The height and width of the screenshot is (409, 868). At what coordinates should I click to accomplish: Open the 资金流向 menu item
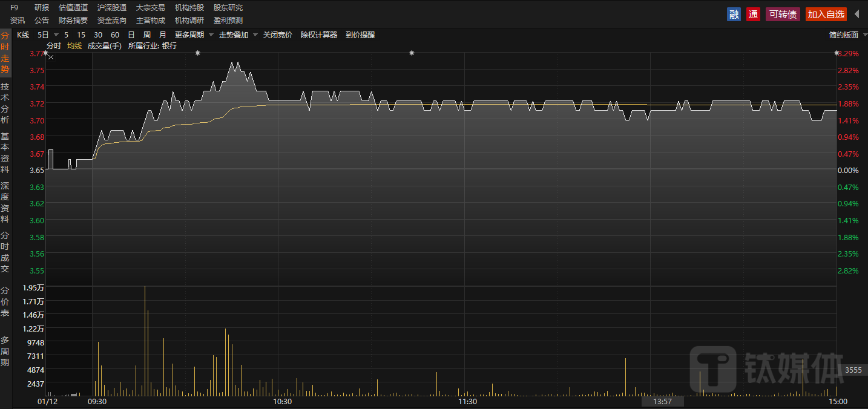coord(112,21)
